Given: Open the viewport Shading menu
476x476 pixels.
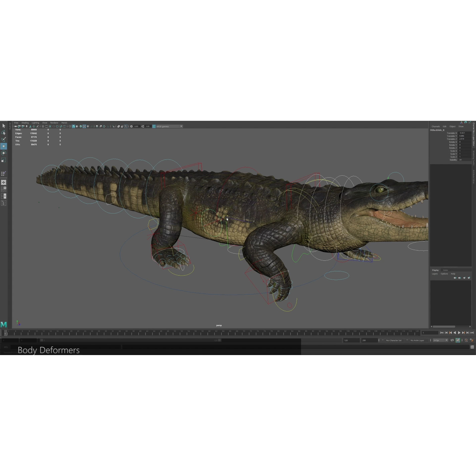Looking at the screenshot, I should click(x=25, y=123).
